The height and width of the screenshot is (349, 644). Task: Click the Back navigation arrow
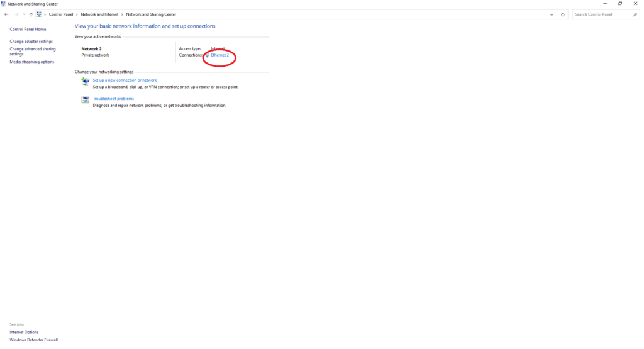click(x=6, y=14)
